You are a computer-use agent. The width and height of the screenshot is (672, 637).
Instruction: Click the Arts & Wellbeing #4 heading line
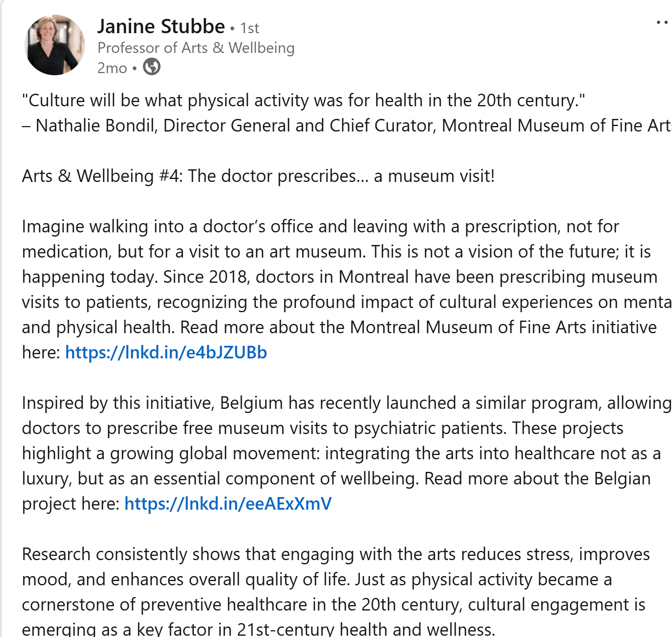point(258,176)
